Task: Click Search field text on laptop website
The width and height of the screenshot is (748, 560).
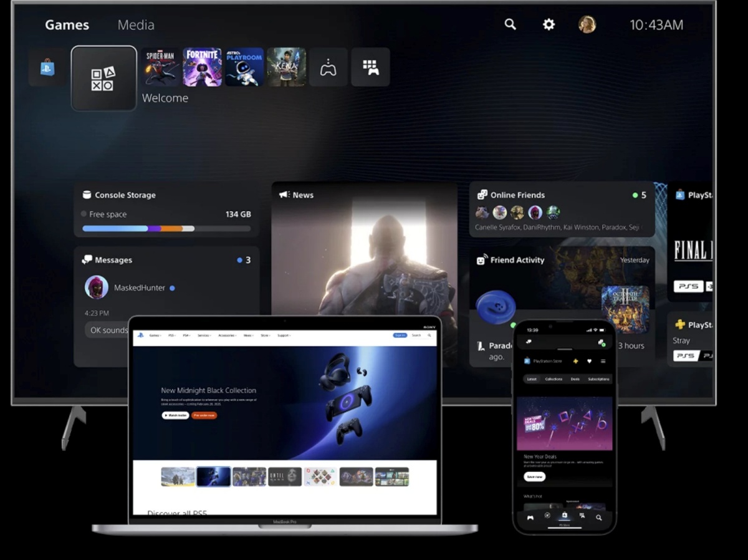Action: click(x=416, y=336)
